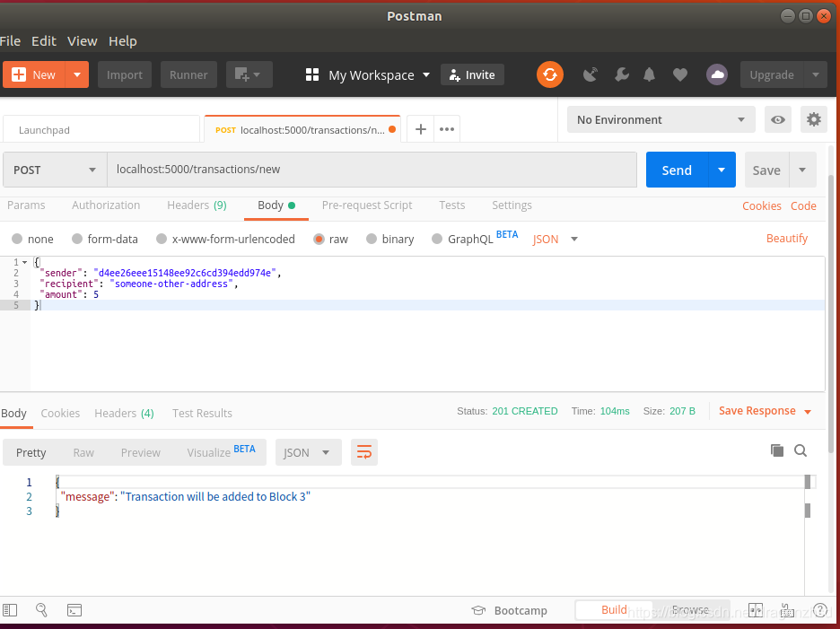Open the wrench settings icon
Screen dimensions: 840x629
click(621, 74)
